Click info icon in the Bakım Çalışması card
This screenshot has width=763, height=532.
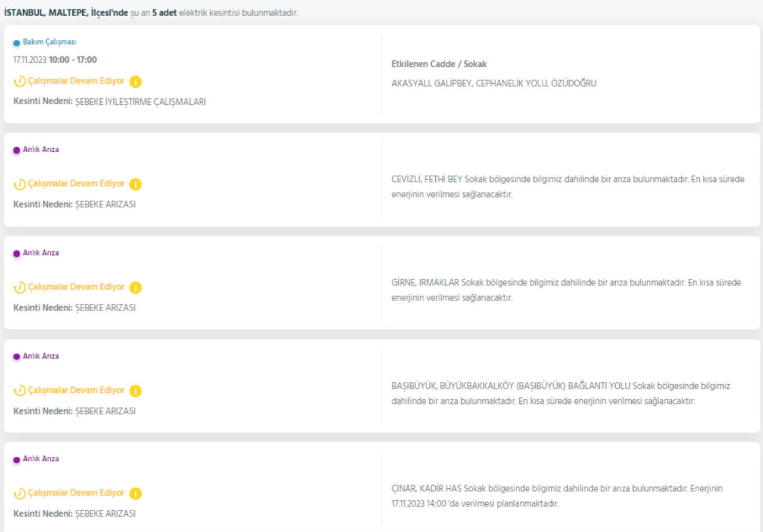[x=135, y=82]
